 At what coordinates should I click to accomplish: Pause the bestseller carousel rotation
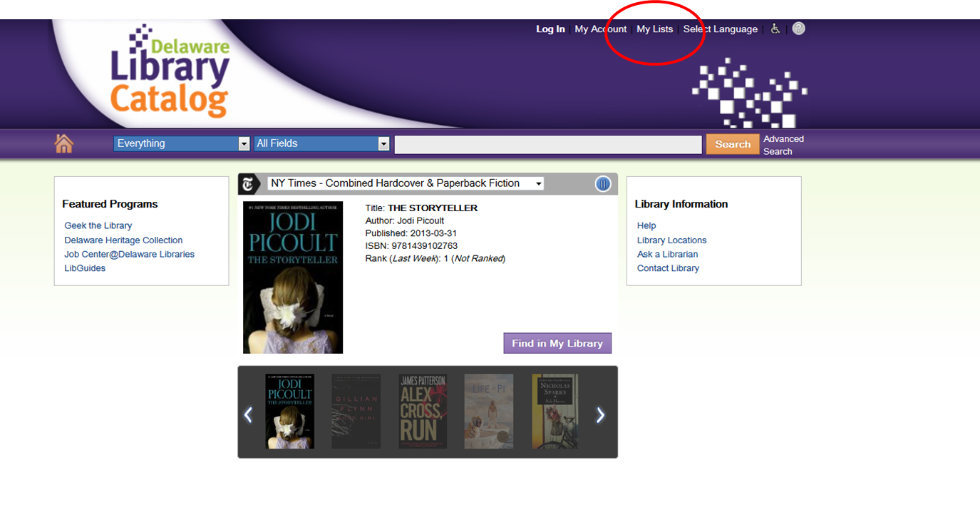tap(603, 184)
